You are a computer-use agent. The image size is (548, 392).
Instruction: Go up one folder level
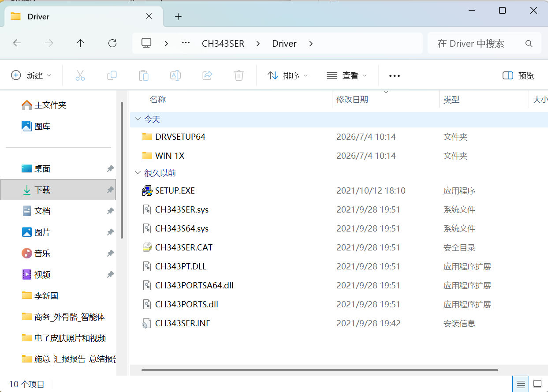coord(80,43)
